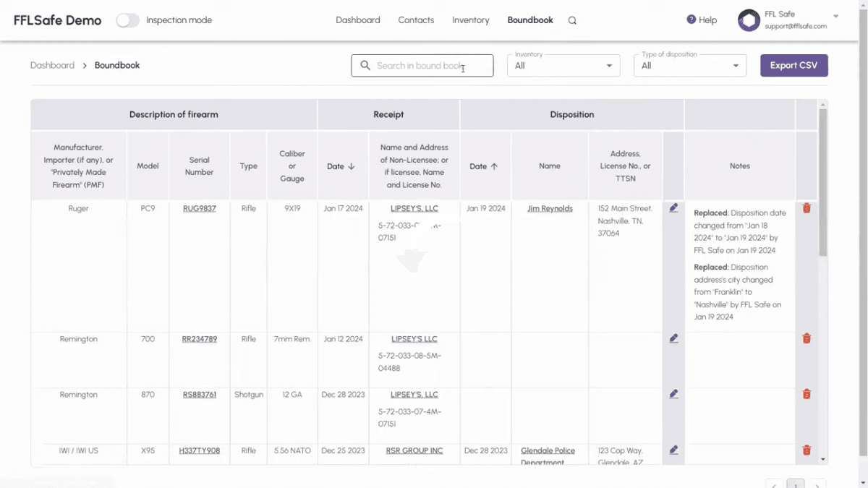Edit the Ruger PC9 entry pencil icon
The image size is (868, 488).
pyautogui.click(x=673, y=208)
